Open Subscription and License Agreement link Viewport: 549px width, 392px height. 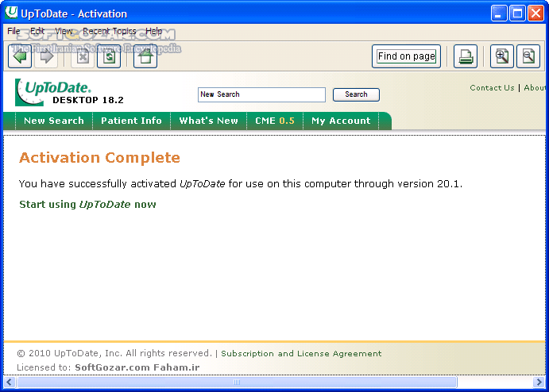point(301,354)
